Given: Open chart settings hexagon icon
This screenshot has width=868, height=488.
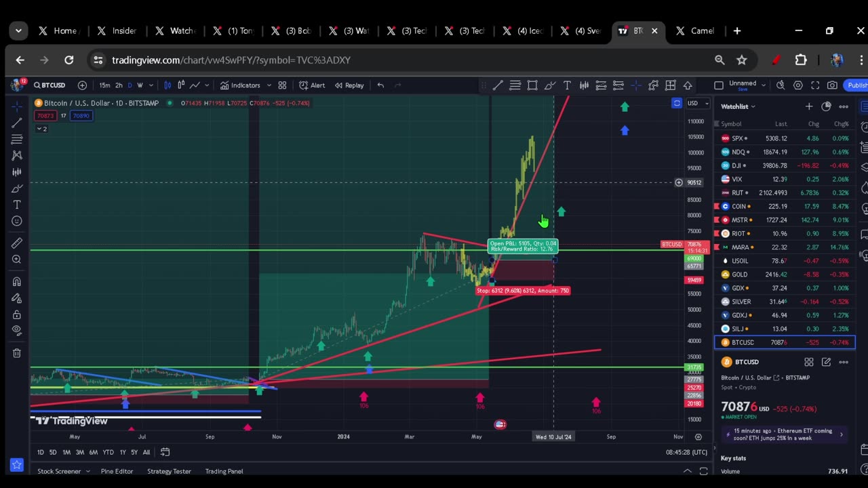Looking at the screenshot, I should click(797, 85).
